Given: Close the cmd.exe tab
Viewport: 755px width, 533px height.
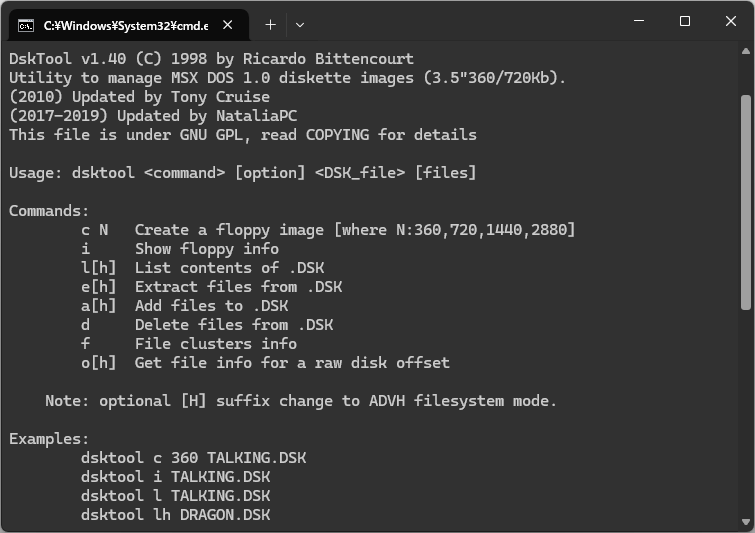Looking at the screenshot, I should click(228, 25).
